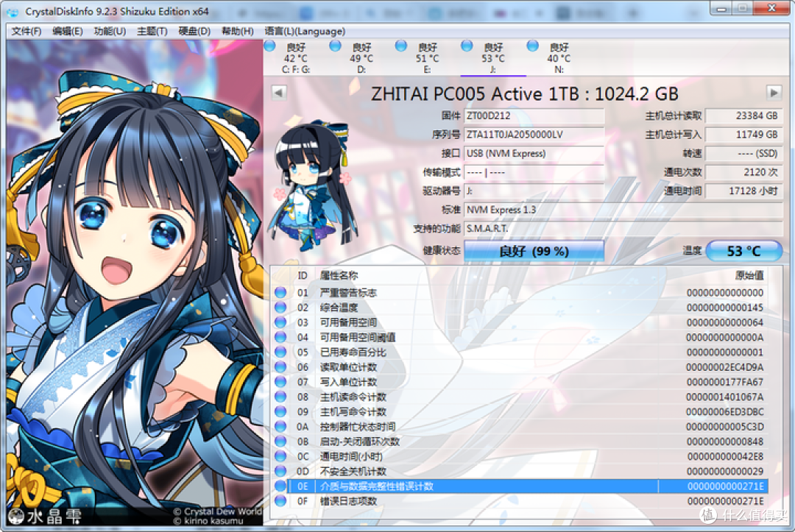This screenshot has height=532, width=795.
Task: Click the status circle for attribute 03
Action: coord(280,322)
